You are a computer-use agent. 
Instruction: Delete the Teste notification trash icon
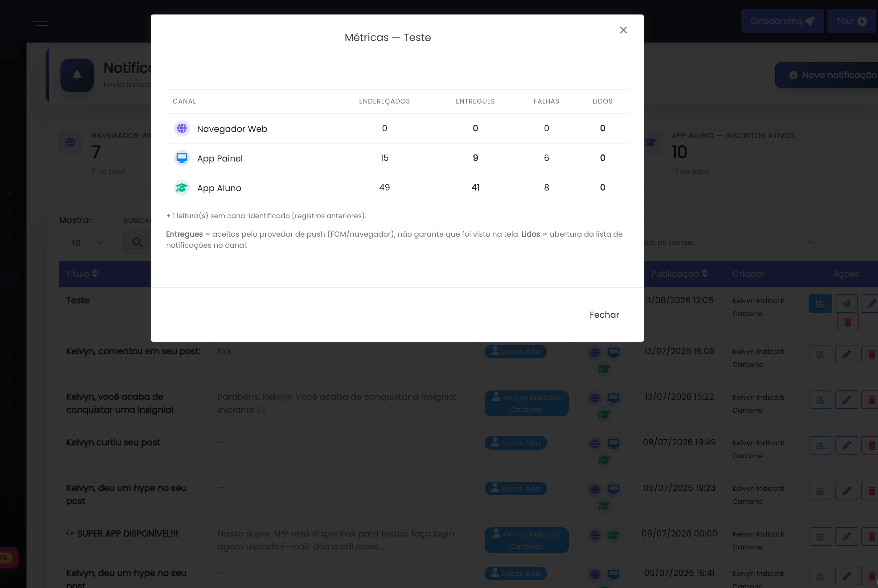847,322
